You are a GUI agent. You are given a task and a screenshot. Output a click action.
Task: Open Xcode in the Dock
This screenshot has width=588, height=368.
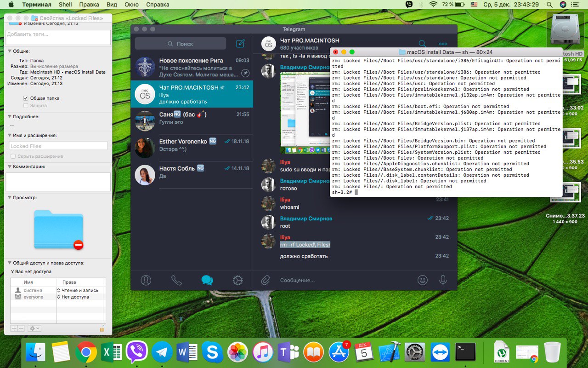click(x=390, y=352)
